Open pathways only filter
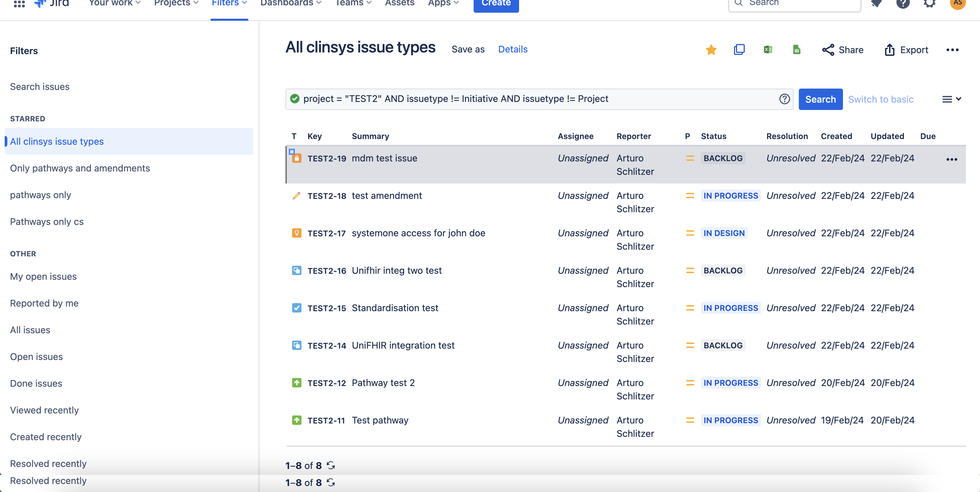 tap(40, 195)
